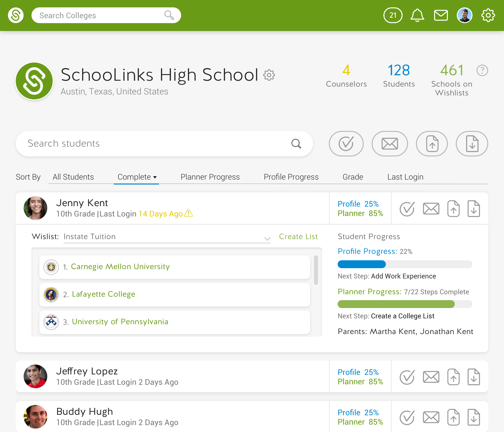This screenshot has width=504, height=432.
Task: Click Carnegie Mellon University seal icon
Action: tap(51, 267)
